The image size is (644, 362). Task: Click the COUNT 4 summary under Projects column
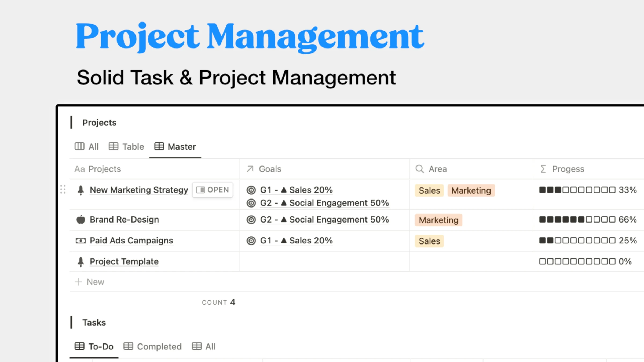pyautogui.click(x=218, y=302)
